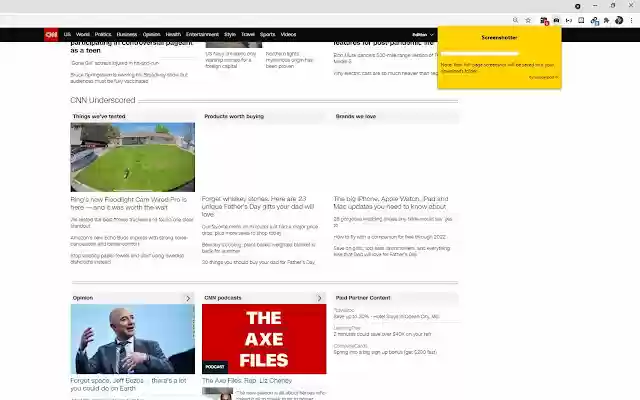Open the Videos section
640x400 pixels.
(288, 35)
